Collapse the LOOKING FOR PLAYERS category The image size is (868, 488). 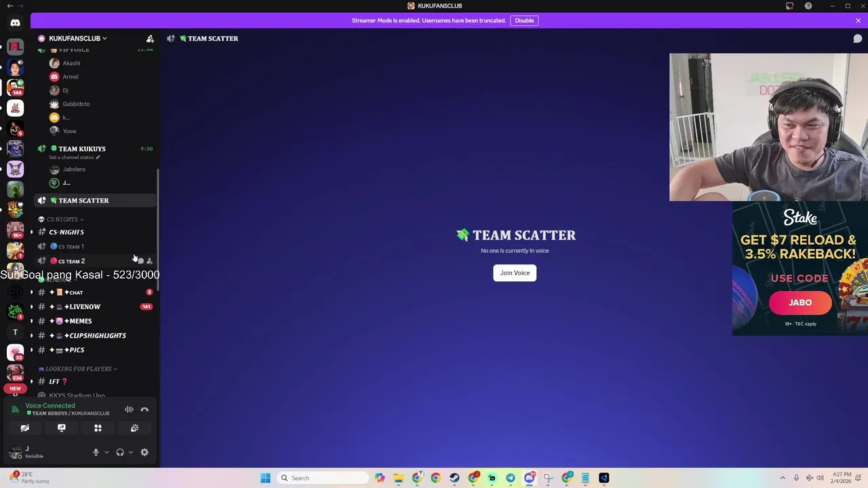pyautogui.click(x=79, y=369)
